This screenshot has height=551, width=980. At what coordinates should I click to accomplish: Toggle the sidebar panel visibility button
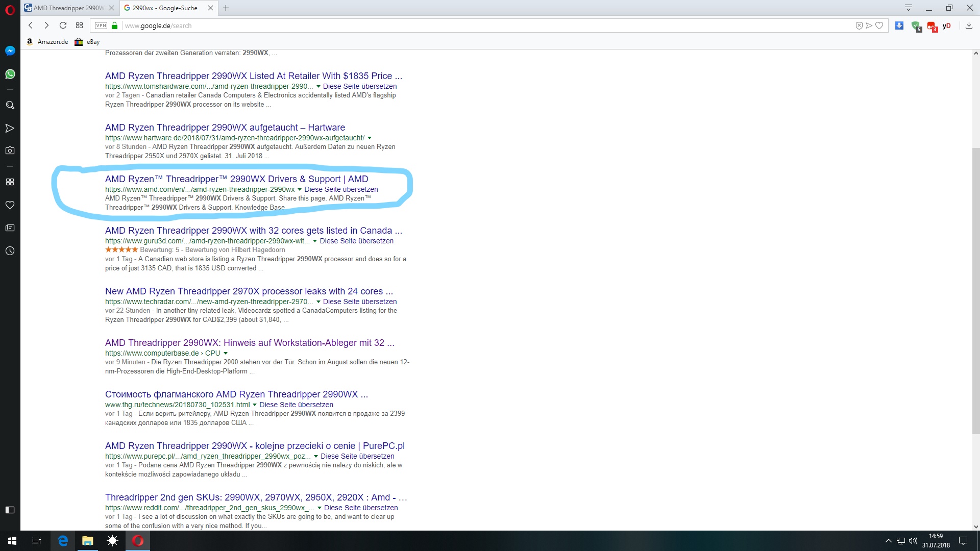pyautogui.click(x=10, y=510)
